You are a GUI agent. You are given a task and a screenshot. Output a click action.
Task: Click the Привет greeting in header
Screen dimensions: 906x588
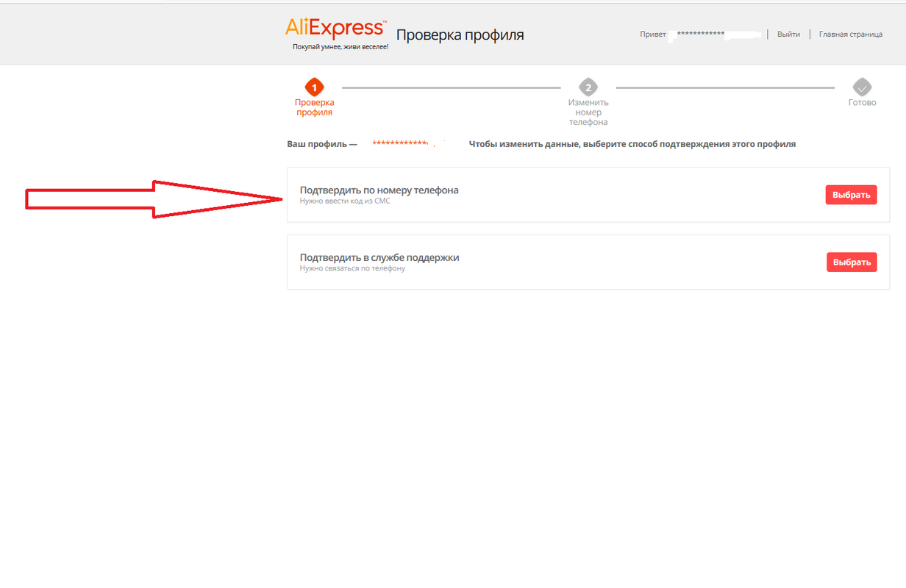653,35
